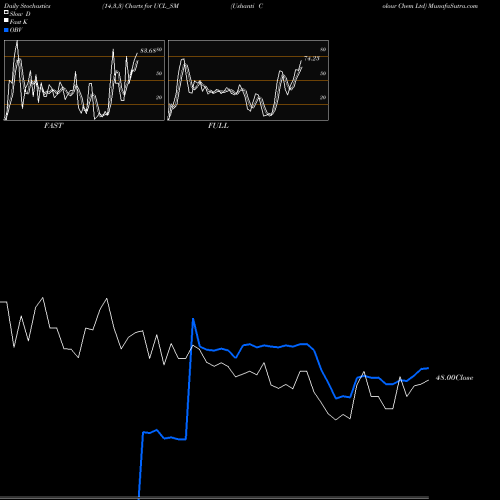Viewport: 500px width, 500px height.
Task: Click the 'Charts for UCL_SM' heading text
Action: pyautogui.click(x=152, y=6)
